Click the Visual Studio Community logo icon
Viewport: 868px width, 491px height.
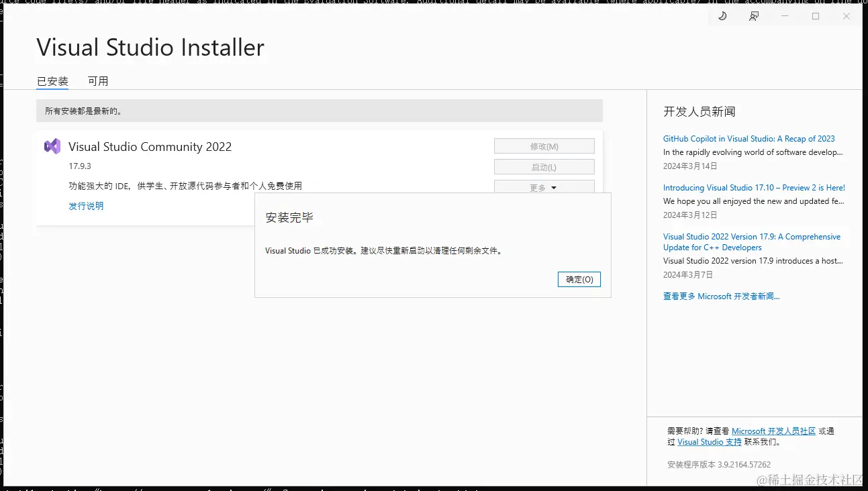tap(52, 146)
